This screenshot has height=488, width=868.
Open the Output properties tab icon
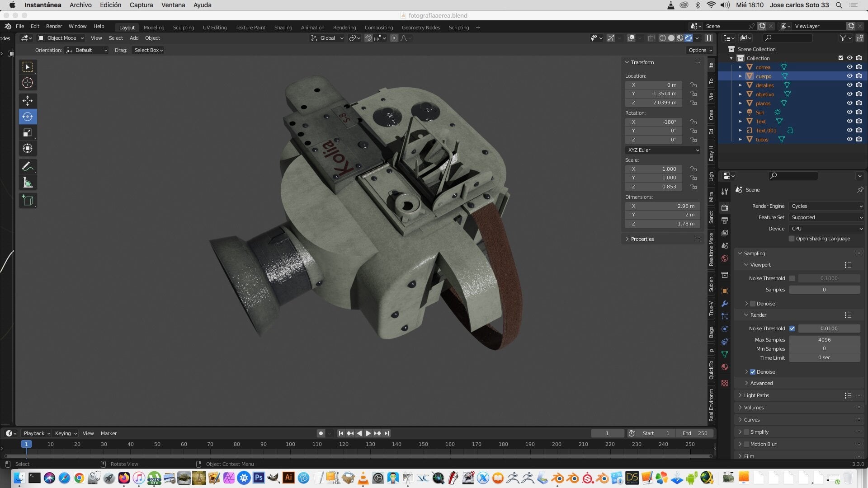click(725, 220)
